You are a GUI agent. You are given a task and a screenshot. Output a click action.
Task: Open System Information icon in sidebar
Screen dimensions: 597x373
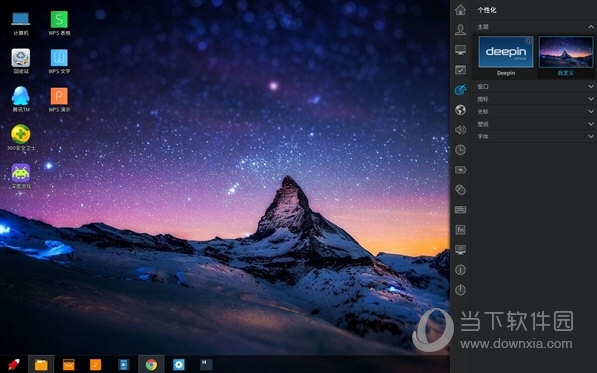pos(460,270)
